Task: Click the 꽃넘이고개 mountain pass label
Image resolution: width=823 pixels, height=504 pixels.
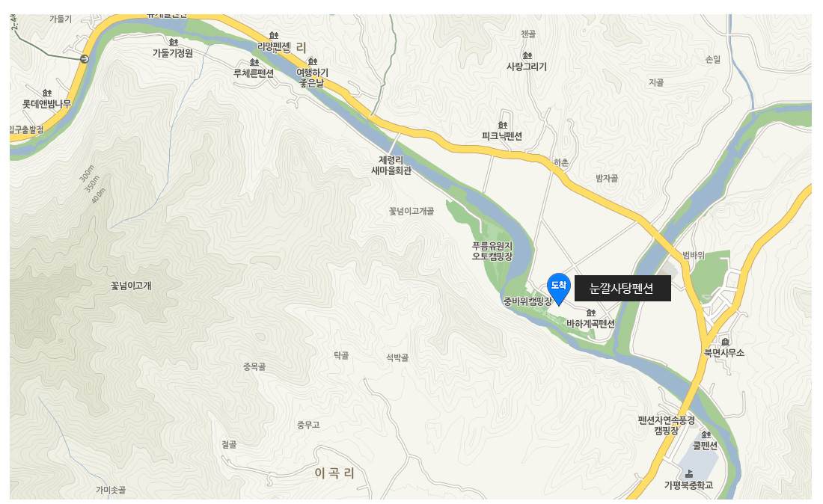Action: tap(131, 286)
